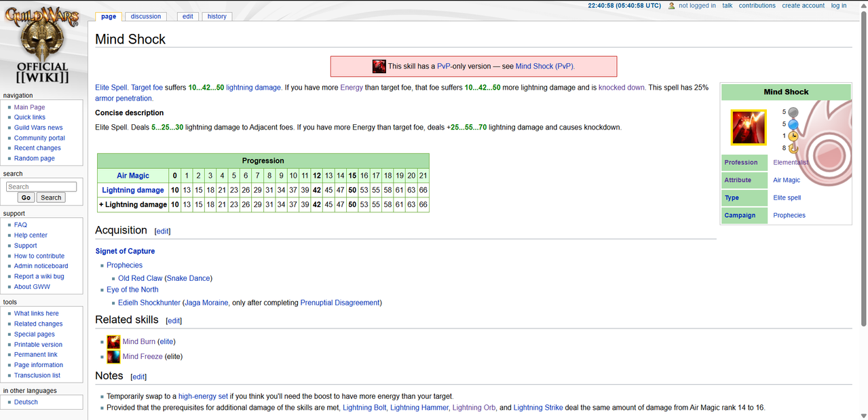Open Quick links in sidebar

[30, 117]
